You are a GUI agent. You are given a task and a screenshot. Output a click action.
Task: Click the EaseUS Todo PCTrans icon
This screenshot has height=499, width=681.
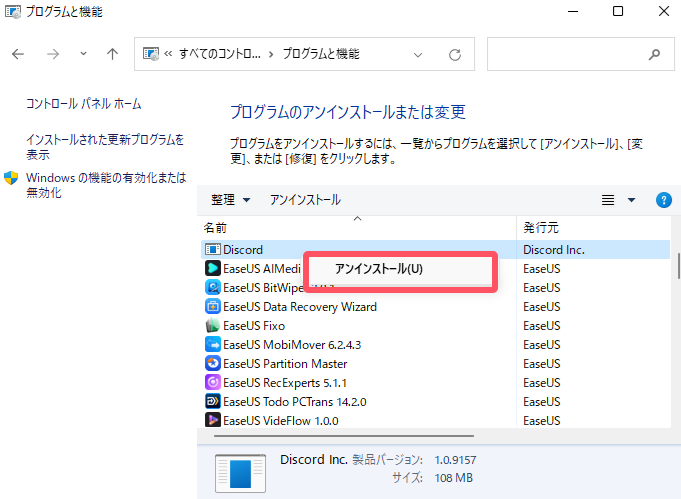click(x=212, y=402)
